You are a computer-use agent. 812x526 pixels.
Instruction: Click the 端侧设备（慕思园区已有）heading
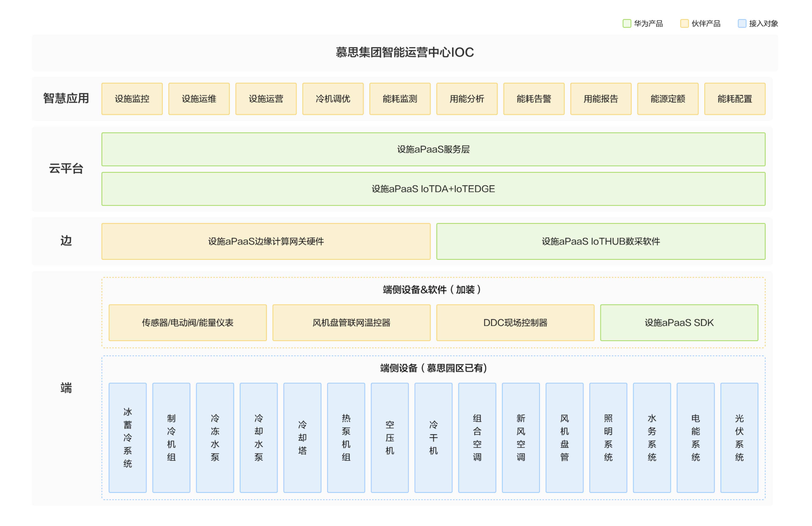pos(433,368)
